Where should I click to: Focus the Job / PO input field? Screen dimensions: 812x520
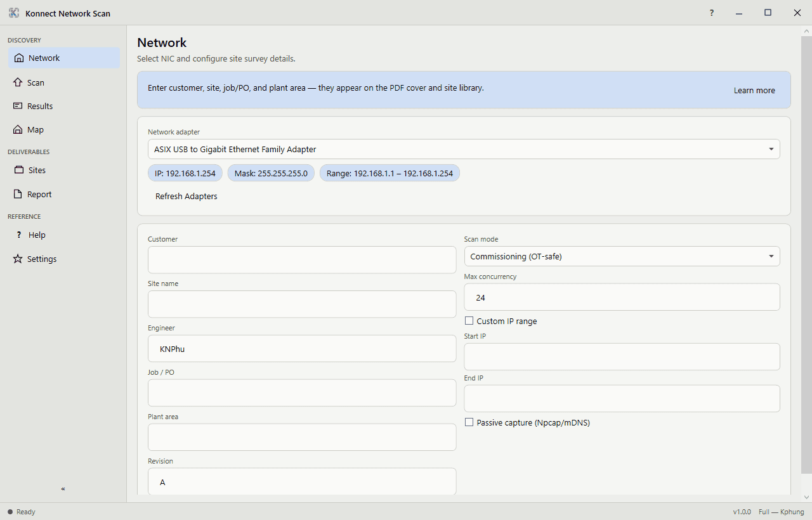[302, 393]
